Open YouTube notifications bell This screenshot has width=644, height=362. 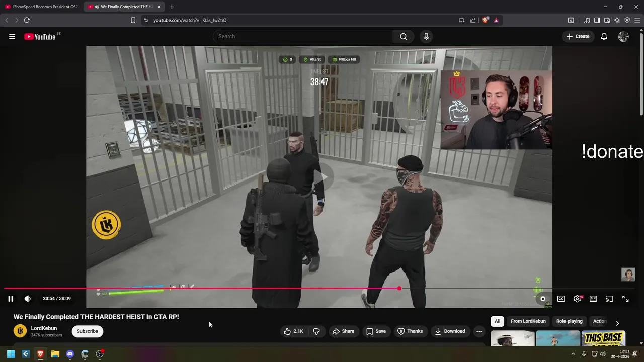point(604,36)
